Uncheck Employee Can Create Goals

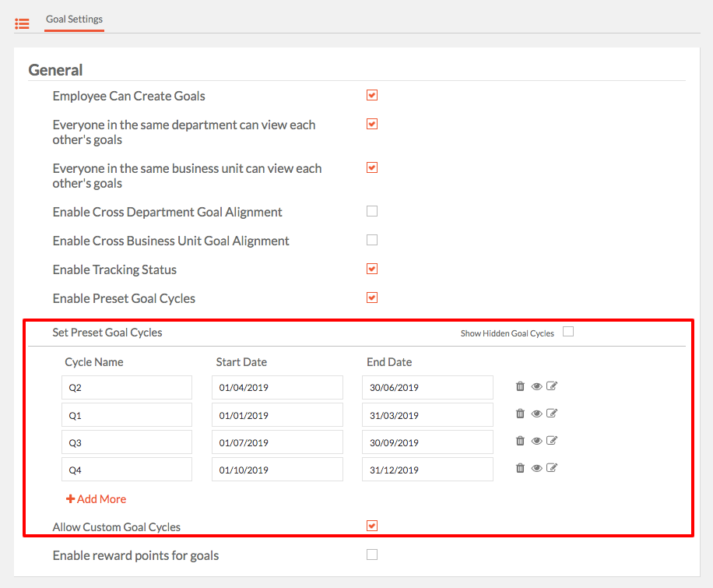pyautogui.click(x=372, y=95)
